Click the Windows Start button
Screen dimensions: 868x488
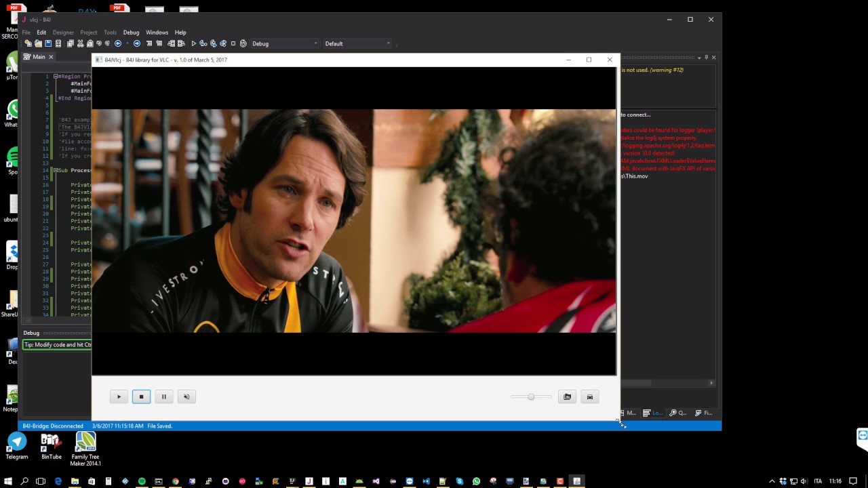(x=8, y=481)
